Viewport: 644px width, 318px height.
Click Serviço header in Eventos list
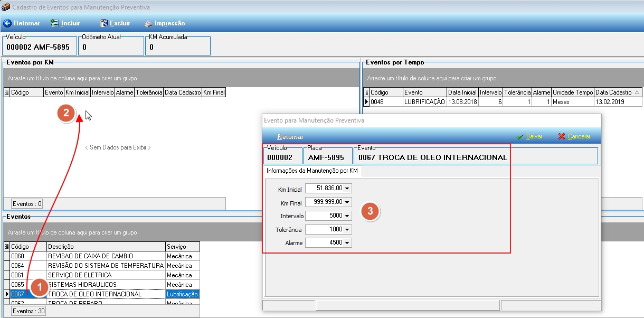[183, 247]
